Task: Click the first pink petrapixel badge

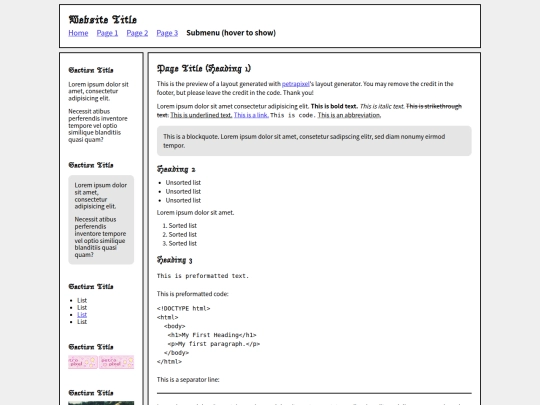Action: 83,362
